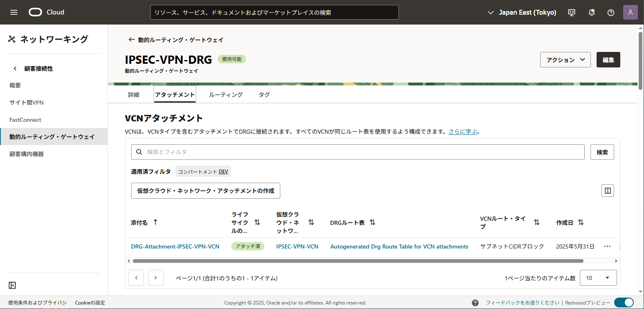Sort by 作成日 column arrows
This screenshot has width=644, height=309.
tap(581, 222)
